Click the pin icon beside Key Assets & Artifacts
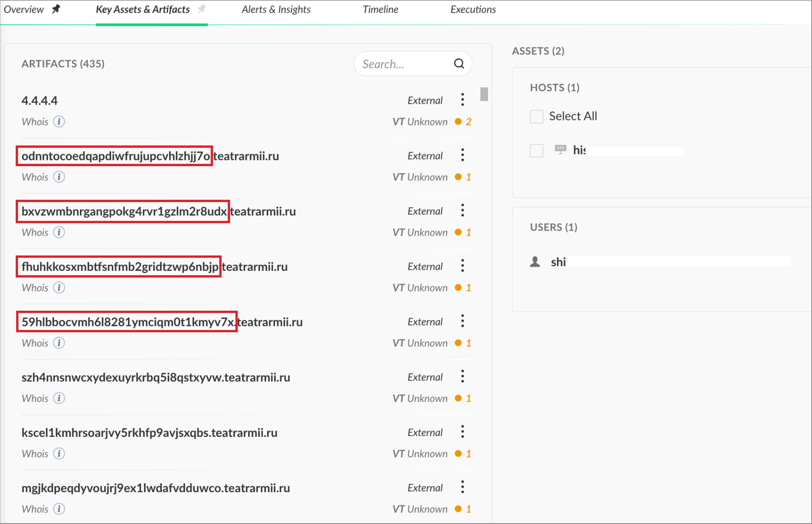This screenshot has height=524, width=812. point(202,9)
